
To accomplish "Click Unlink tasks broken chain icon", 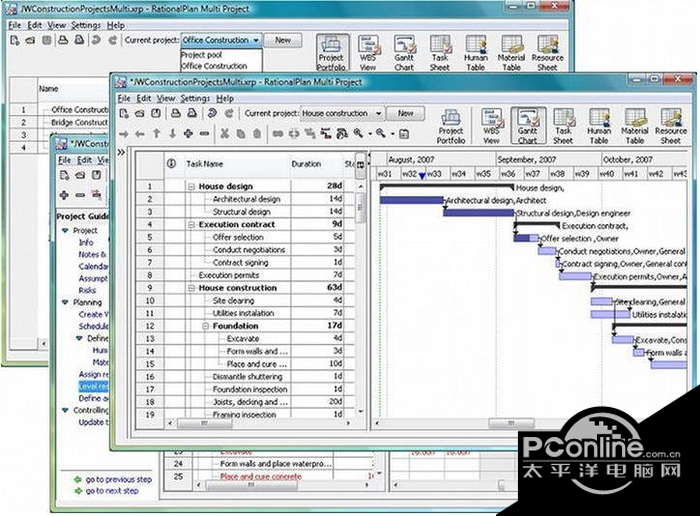I will pos(294,133).
